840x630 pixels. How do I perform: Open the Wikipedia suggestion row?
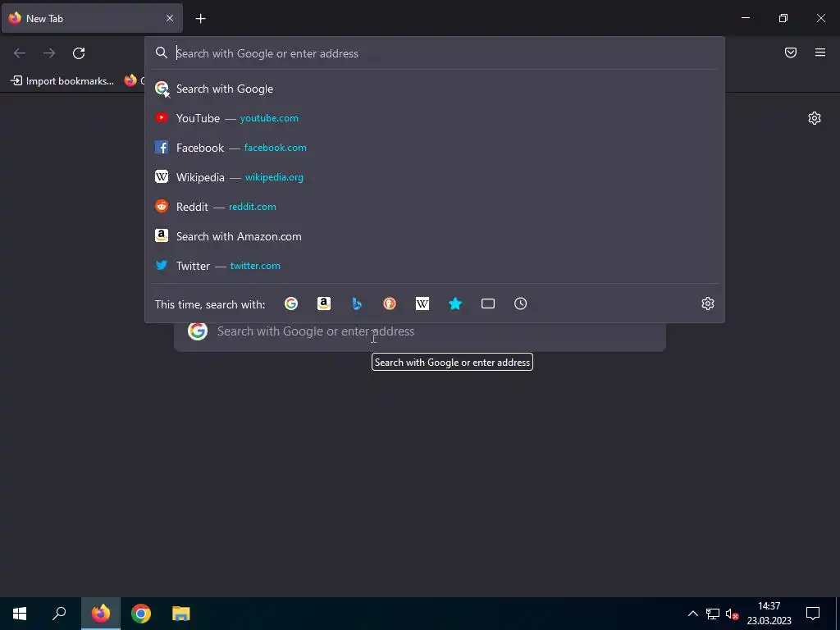pos(435,177)
